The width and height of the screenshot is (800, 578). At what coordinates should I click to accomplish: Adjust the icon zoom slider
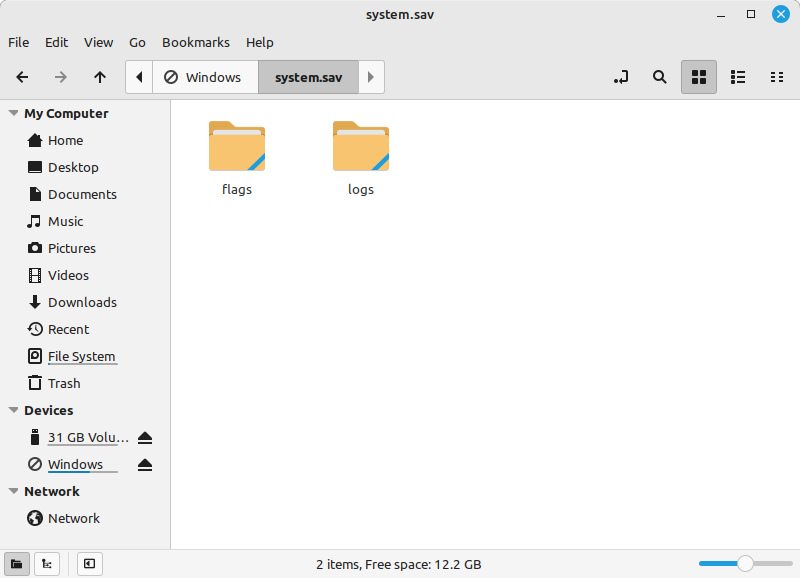(x=745, y=564)
